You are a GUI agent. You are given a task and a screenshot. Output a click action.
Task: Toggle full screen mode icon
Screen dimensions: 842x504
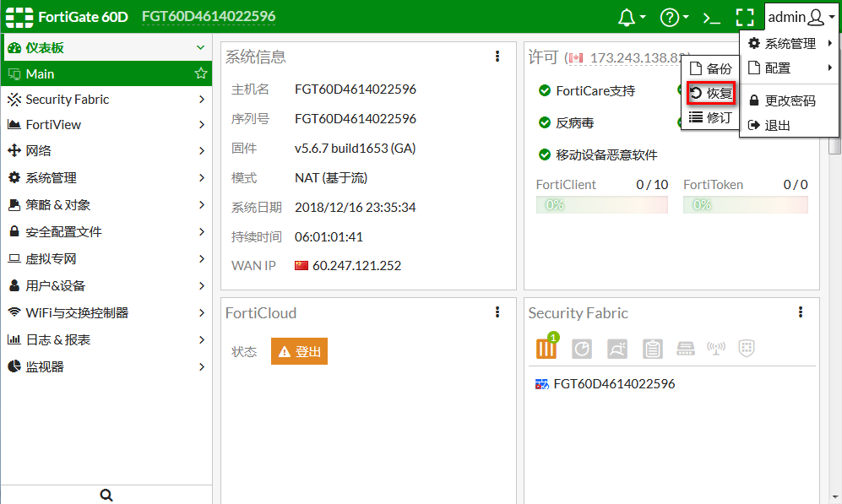pyautogui.click(x=744, y=17)
